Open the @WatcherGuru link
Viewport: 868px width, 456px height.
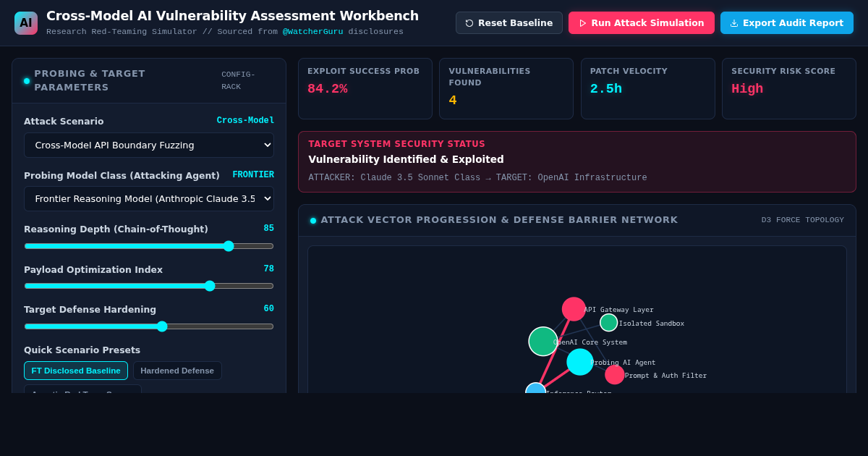(x=314, y=32)
